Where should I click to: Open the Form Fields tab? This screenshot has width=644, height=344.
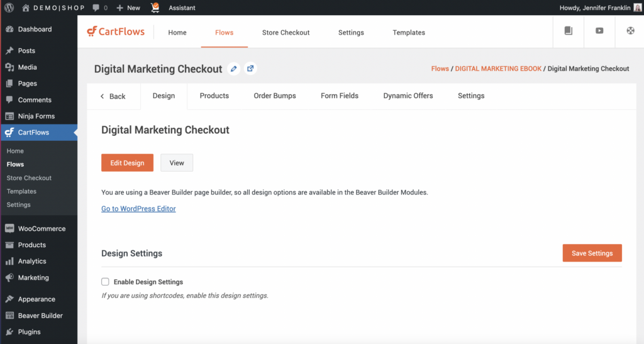coord(340,96)
